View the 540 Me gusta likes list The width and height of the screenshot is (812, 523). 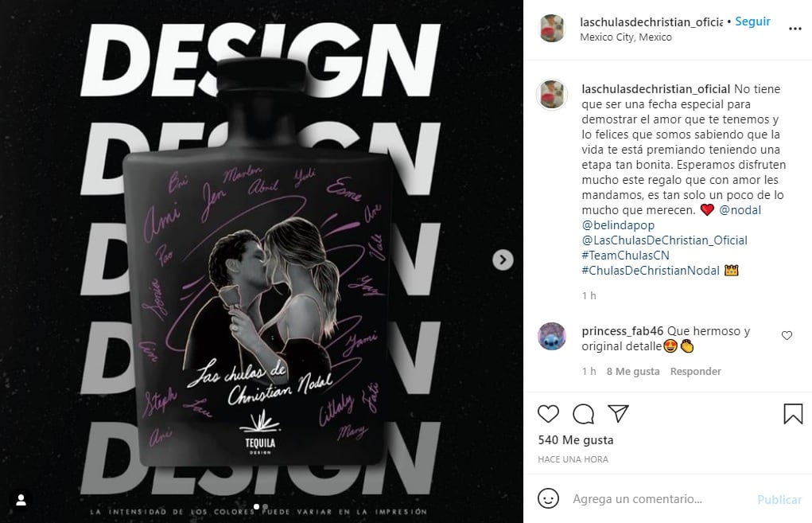click(x=575, y=440)
